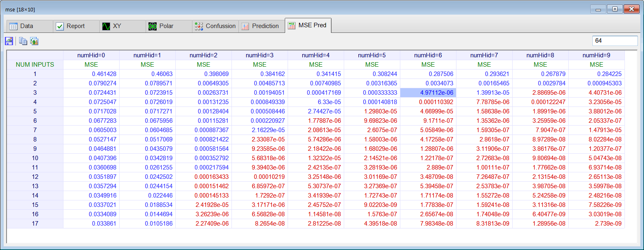This screenshot has height=250, width=644.
Task: Click cell 0.000151462
Action: 203,186
